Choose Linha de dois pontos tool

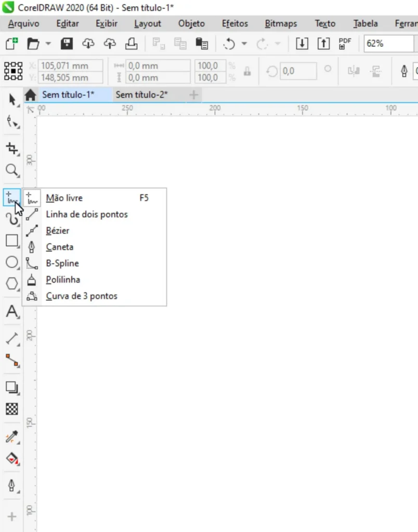95,215
